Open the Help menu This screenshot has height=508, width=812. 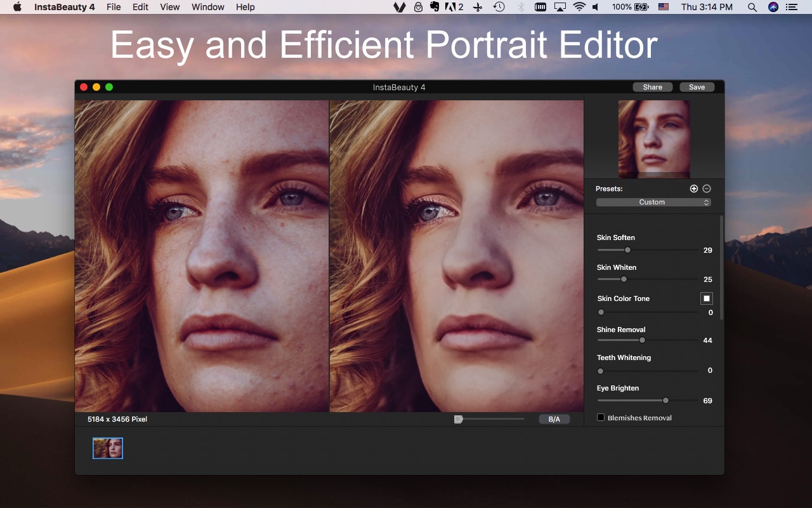click(245, 7)
